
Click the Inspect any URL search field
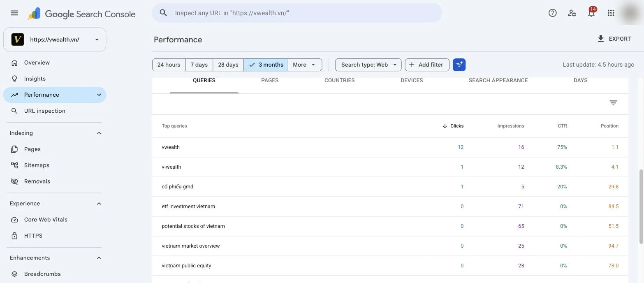click(x=297, y=13)
